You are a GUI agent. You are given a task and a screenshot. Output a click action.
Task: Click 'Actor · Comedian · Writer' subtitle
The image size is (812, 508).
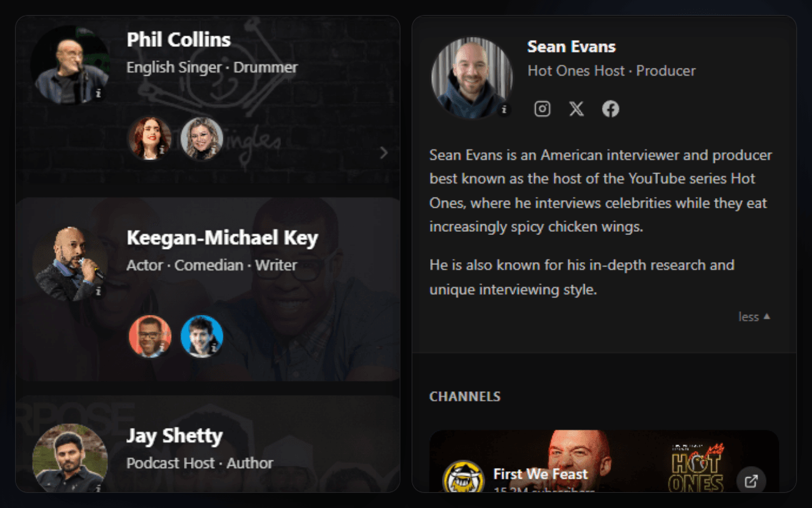(212, 265)
